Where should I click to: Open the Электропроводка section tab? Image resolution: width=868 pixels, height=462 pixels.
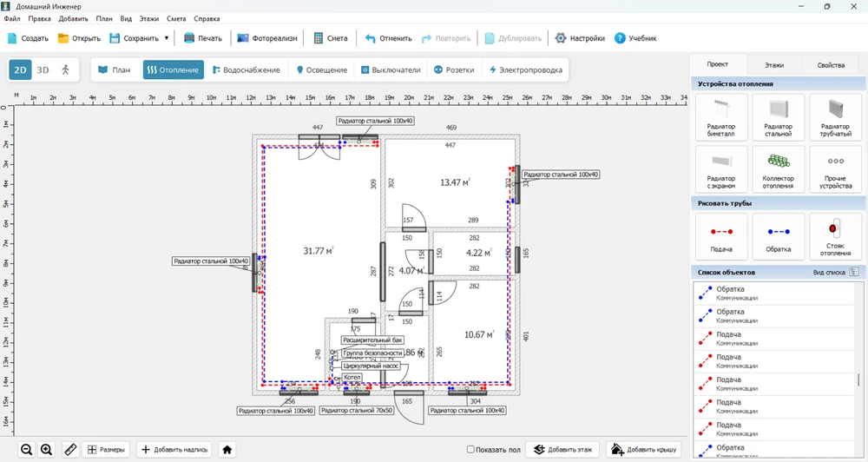pyautogui.click(x=526, y=69)
